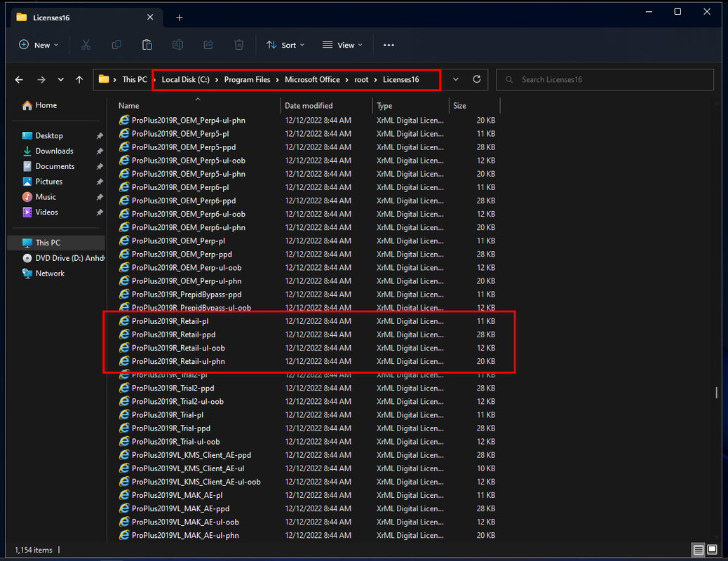Click the Delete trash icon
The image size is (728, 561).
(238, 45)
